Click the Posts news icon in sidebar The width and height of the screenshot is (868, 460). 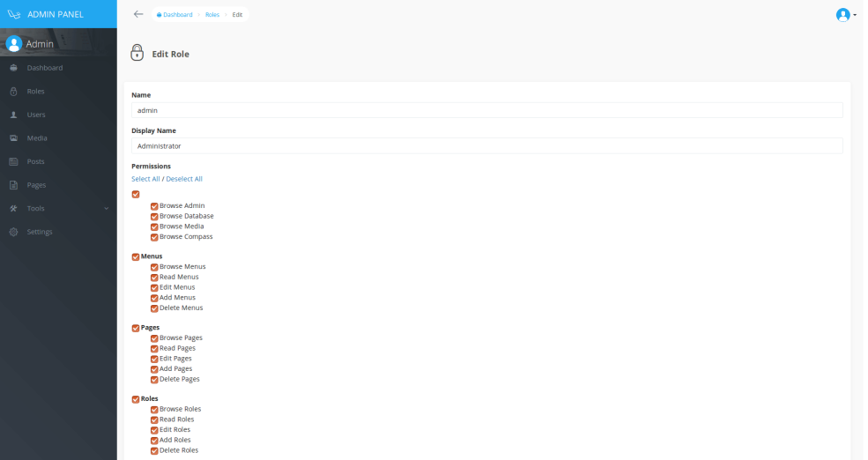tap(14, 161)
